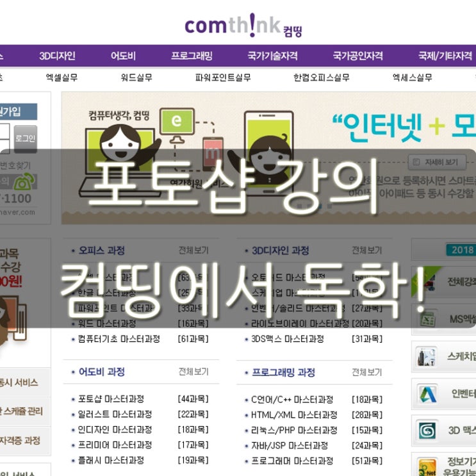Click the [44과목] count for 포토샵

coord(193,399)
